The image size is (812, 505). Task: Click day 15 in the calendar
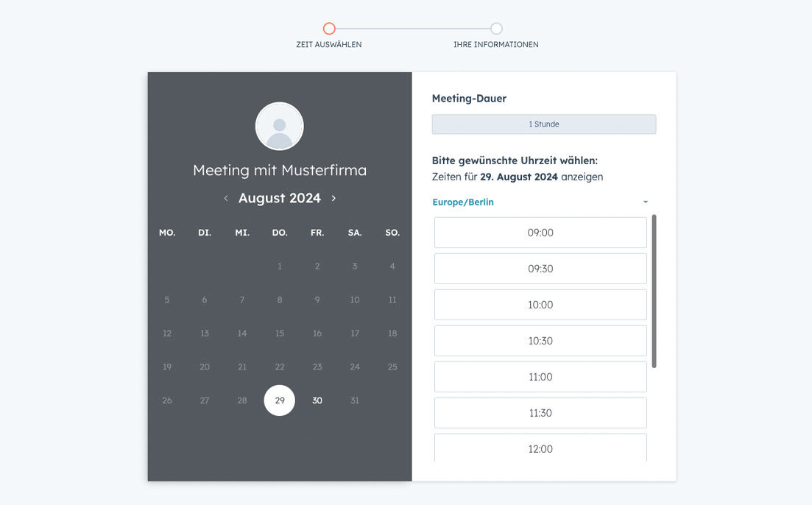click(280, 333)
